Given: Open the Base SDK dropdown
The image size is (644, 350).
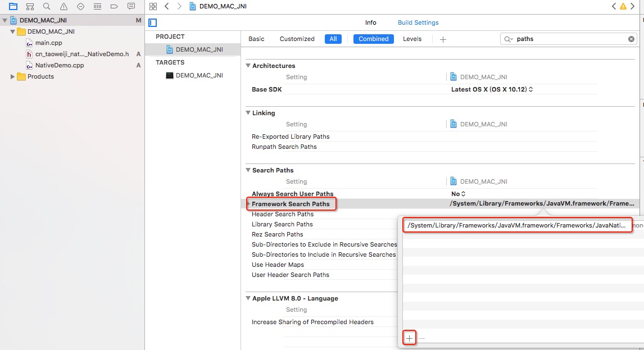Looking at the screenshot, I should coord(492,89).
